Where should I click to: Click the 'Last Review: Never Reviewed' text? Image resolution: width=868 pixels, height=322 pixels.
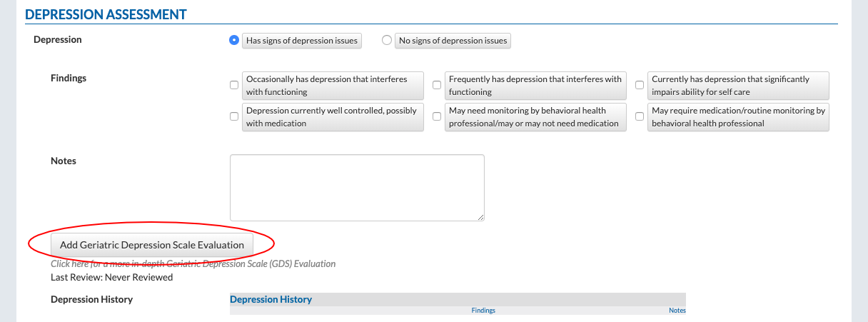point(111,277)
